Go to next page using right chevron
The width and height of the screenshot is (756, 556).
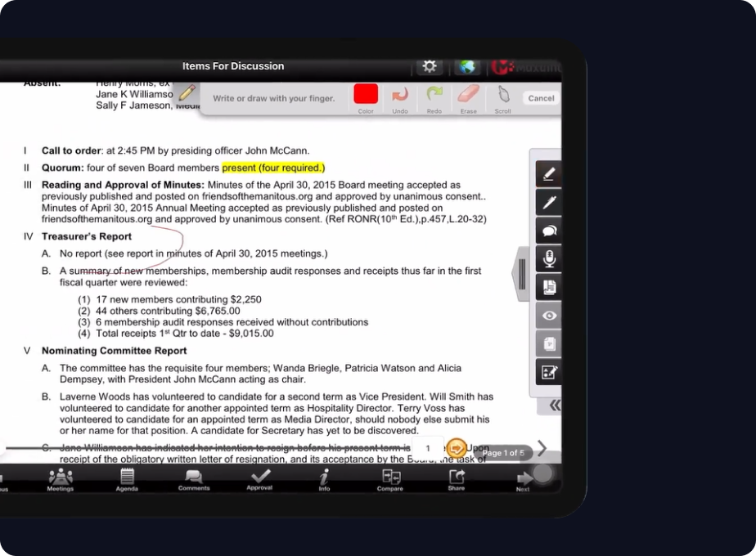click(x=542, y=448)
